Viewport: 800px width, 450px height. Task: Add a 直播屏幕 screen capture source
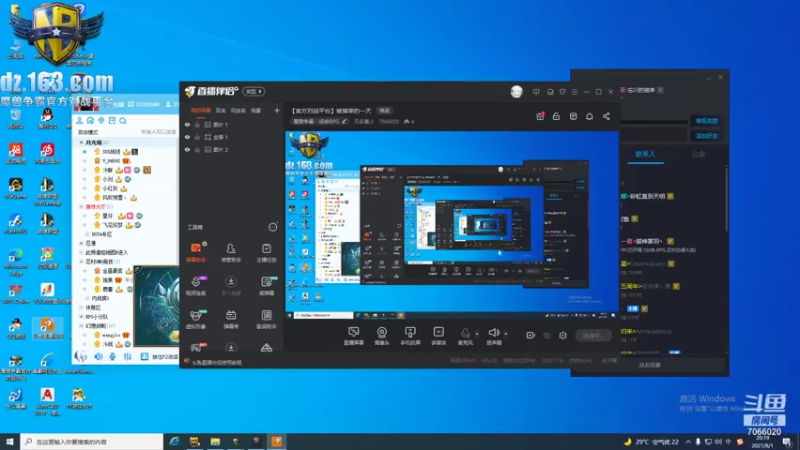click(354, 336)
